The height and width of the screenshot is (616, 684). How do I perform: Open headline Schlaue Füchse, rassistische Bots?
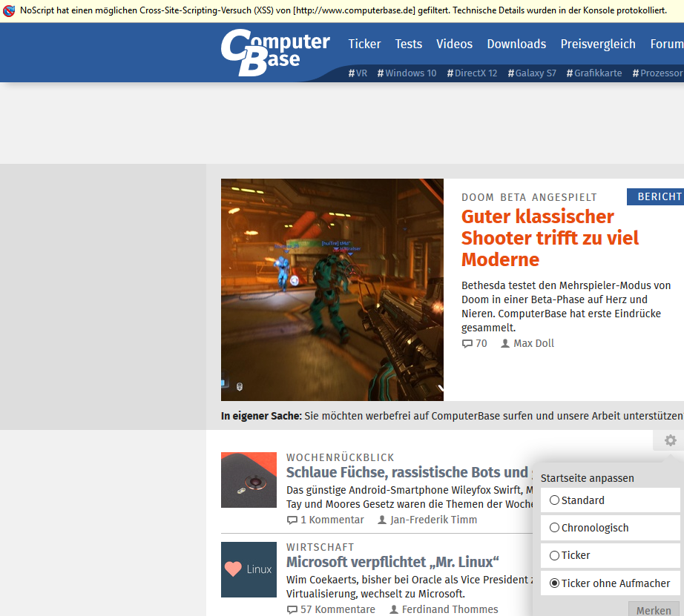[410, 472]
